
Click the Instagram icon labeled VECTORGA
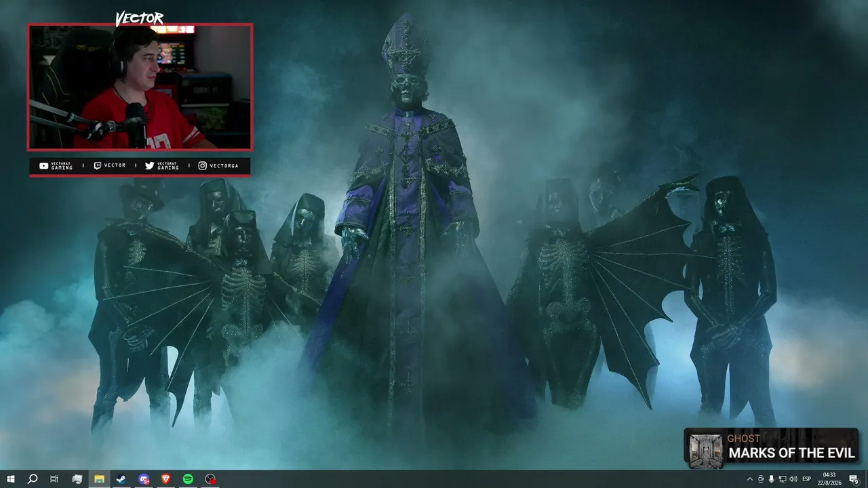click(202, 165)
